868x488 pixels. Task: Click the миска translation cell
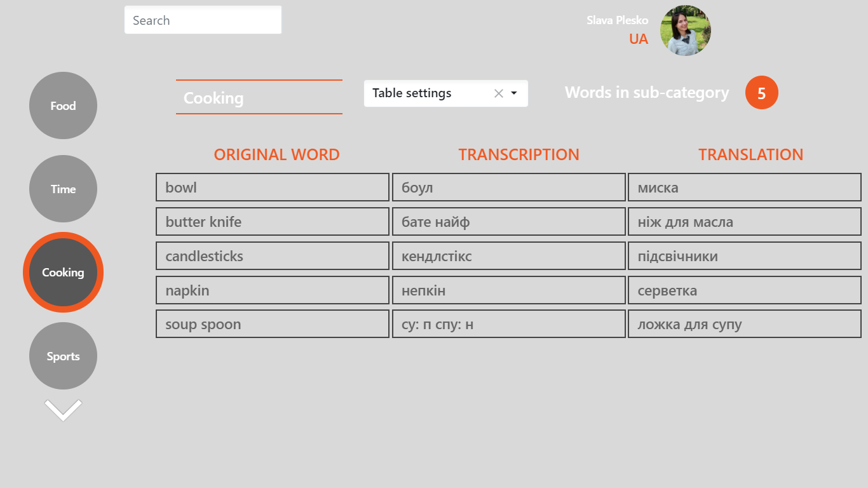point(745,187)
